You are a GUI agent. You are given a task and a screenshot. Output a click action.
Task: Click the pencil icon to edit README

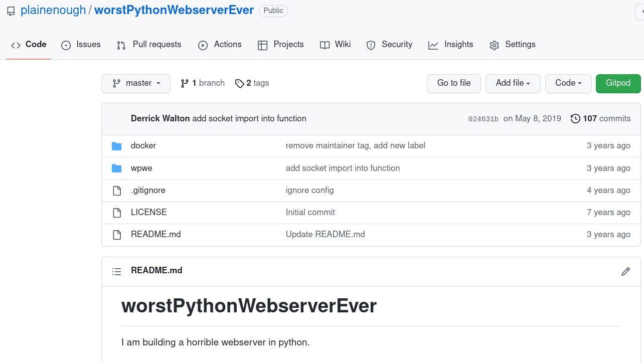tap(625, 271)
